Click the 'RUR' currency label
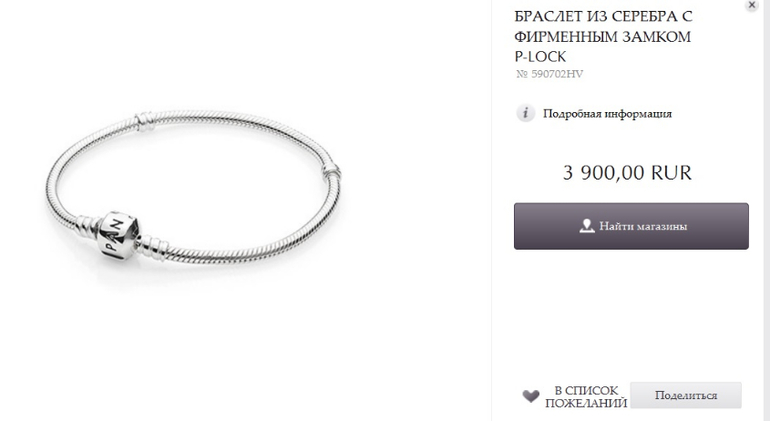This screenshot has height=421, width=770. (x=671, y=173)
